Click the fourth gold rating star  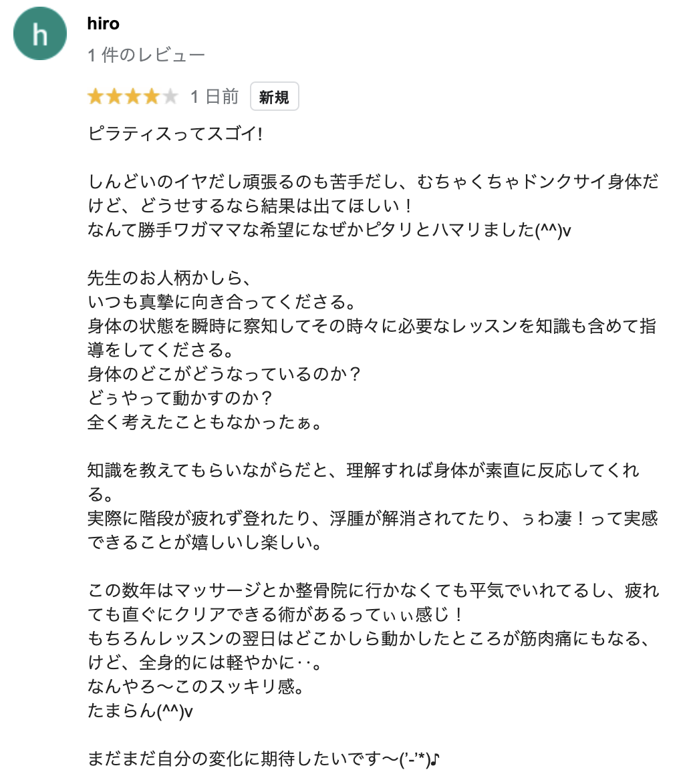pos(152,97)
